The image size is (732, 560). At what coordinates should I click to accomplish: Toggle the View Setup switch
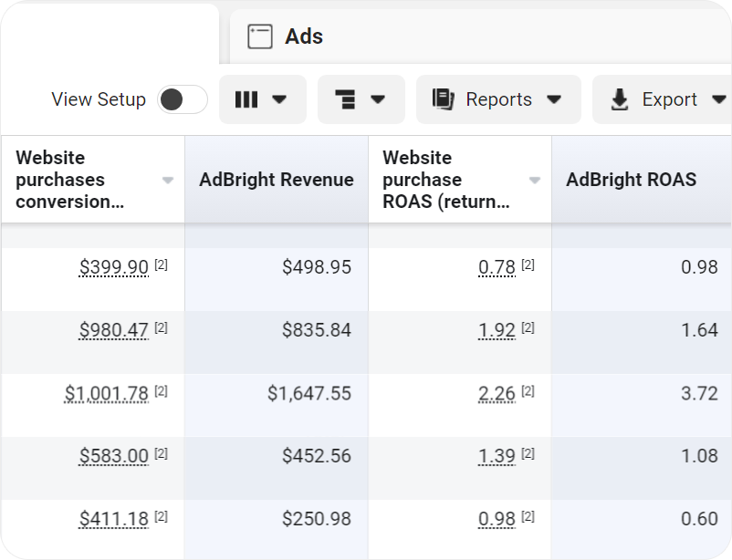(181, 99)
